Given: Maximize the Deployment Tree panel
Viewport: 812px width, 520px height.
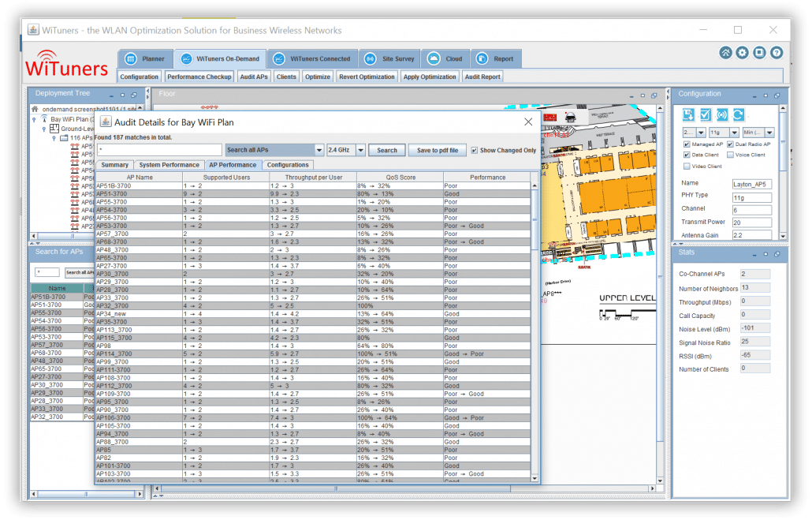Looking at the screenshot, I should tap(123, 95).
